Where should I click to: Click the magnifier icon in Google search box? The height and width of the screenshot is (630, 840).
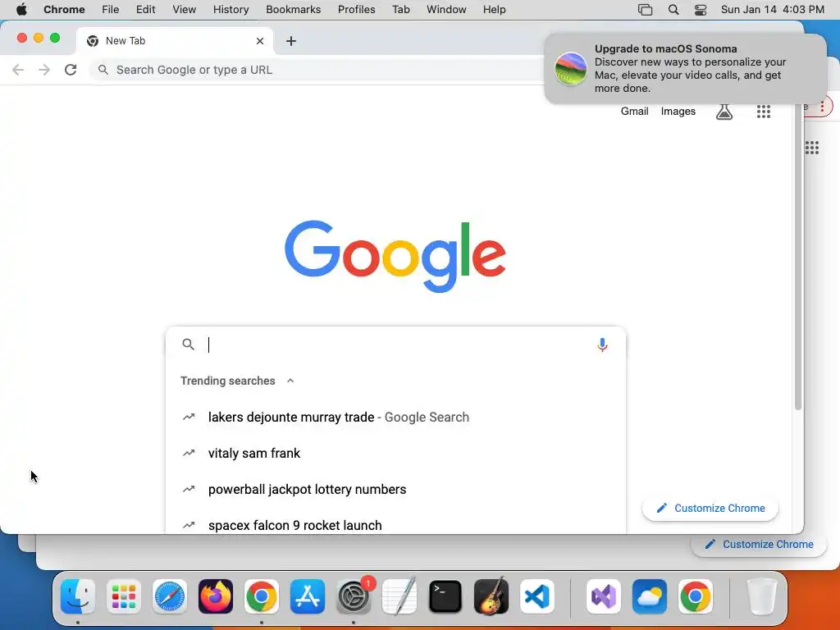coord(188,345)
